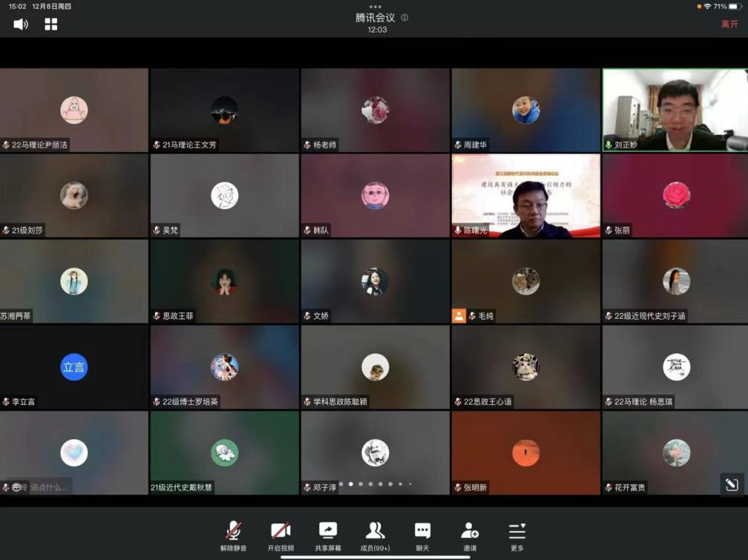The image size is (748, 560).
Task: Tap the first page indicator dot
Action: pos(341,484)
